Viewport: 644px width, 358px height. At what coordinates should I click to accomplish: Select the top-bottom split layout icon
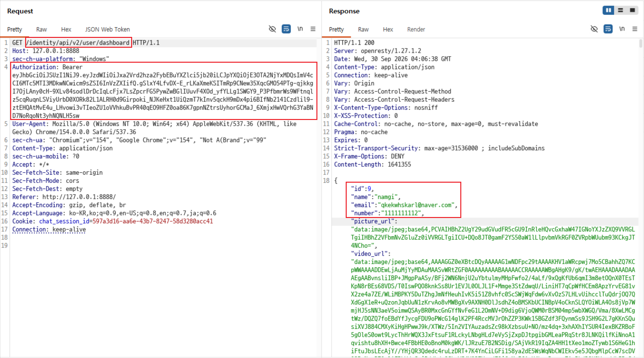620,10
